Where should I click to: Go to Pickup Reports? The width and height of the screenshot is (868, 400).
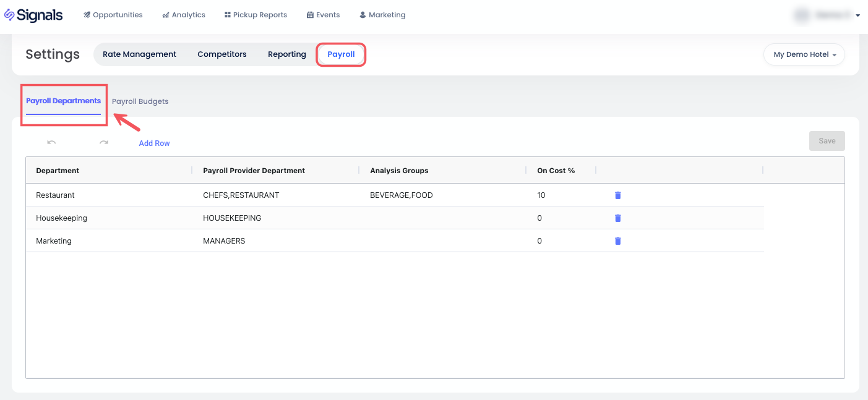click(256, 15)
